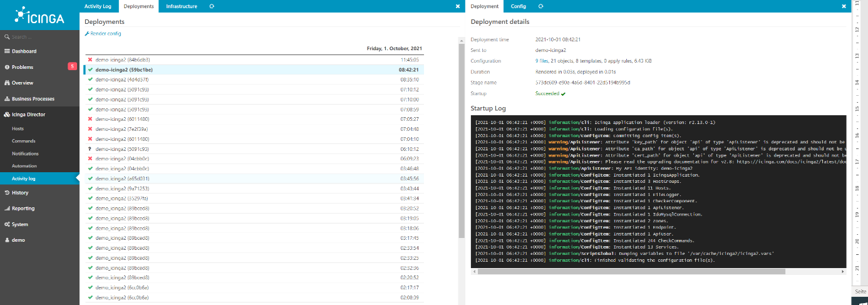
Task: Click the Startup Log horizontal scrollbar
Action: (x=631, y=272)
